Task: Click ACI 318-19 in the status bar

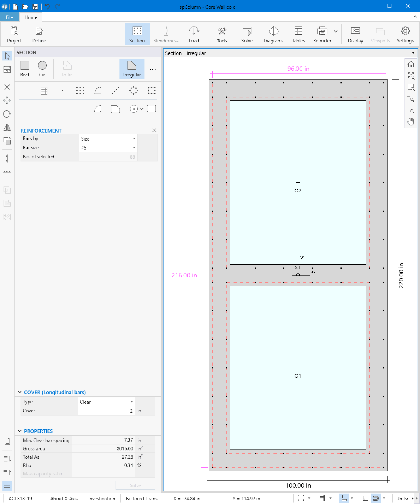Action: 20,498
